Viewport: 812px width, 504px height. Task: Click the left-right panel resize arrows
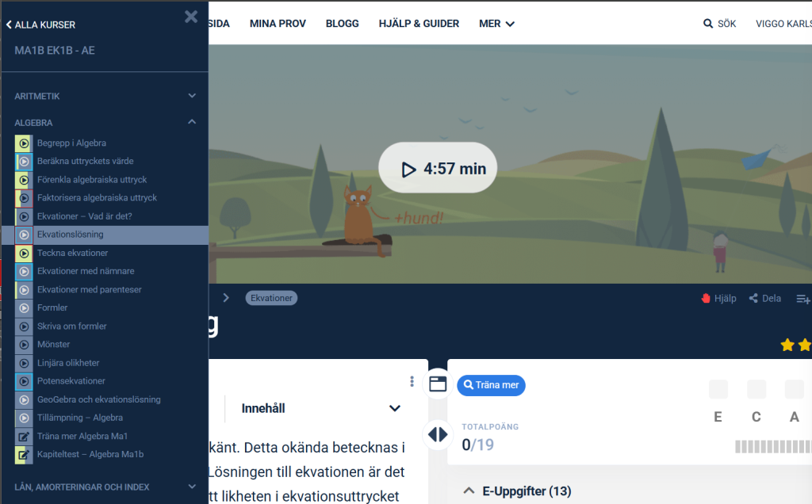click(438, 434)
